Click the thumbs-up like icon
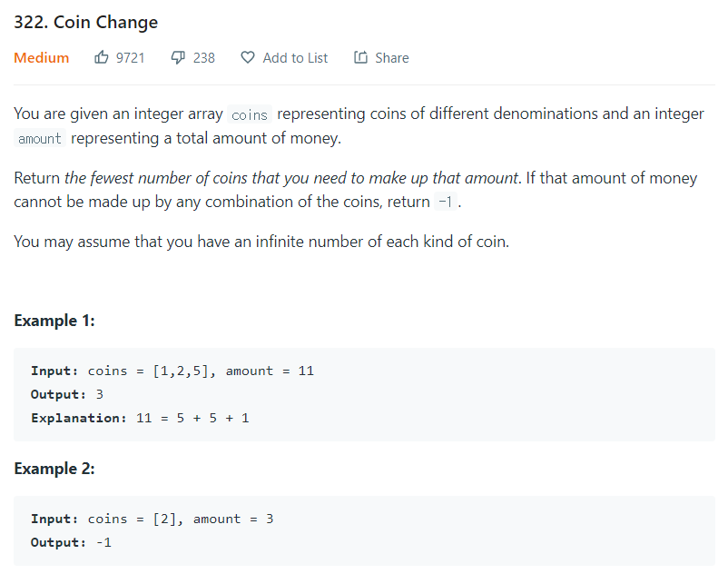The image size is (728, 574). pos(102,57)
